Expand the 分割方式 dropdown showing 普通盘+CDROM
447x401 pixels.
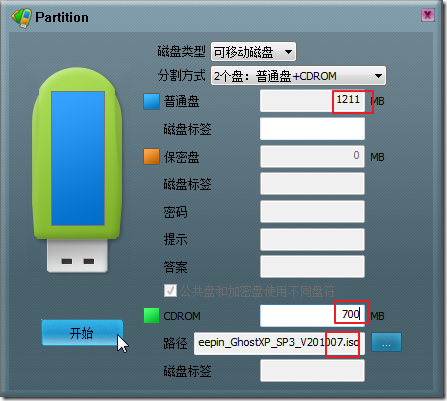[298, 76]
